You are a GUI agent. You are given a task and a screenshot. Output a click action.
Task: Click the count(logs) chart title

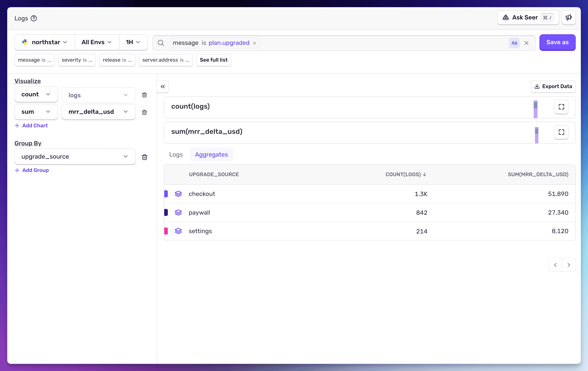(190, 106)
